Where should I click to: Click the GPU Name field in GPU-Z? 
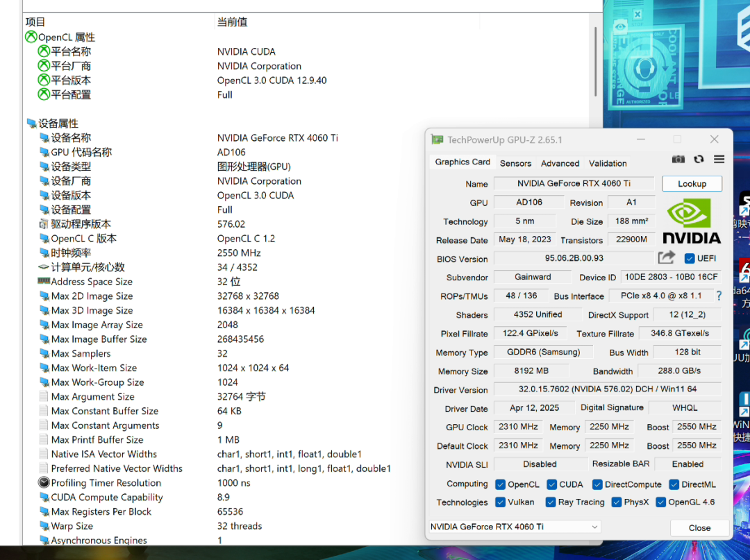[574, 183]
